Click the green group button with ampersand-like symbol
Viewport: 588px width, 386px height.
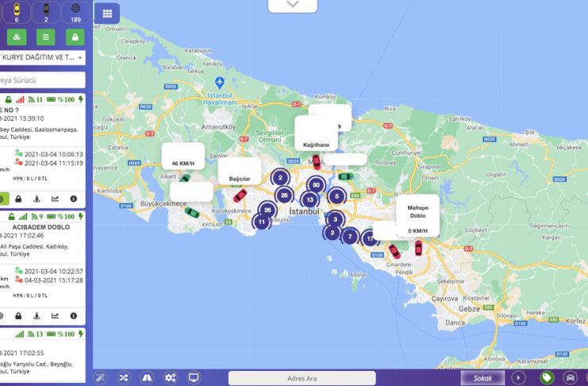(17, 37)
